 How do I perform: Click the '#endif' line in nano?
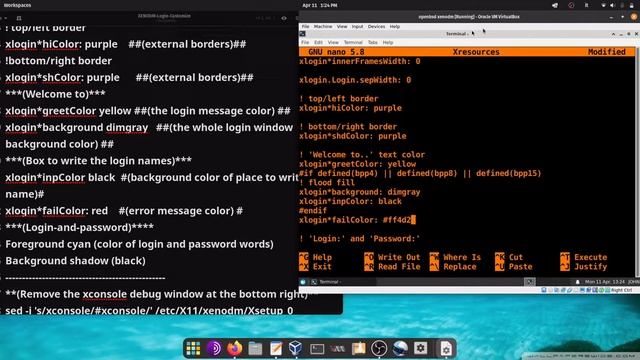(313, 211)
